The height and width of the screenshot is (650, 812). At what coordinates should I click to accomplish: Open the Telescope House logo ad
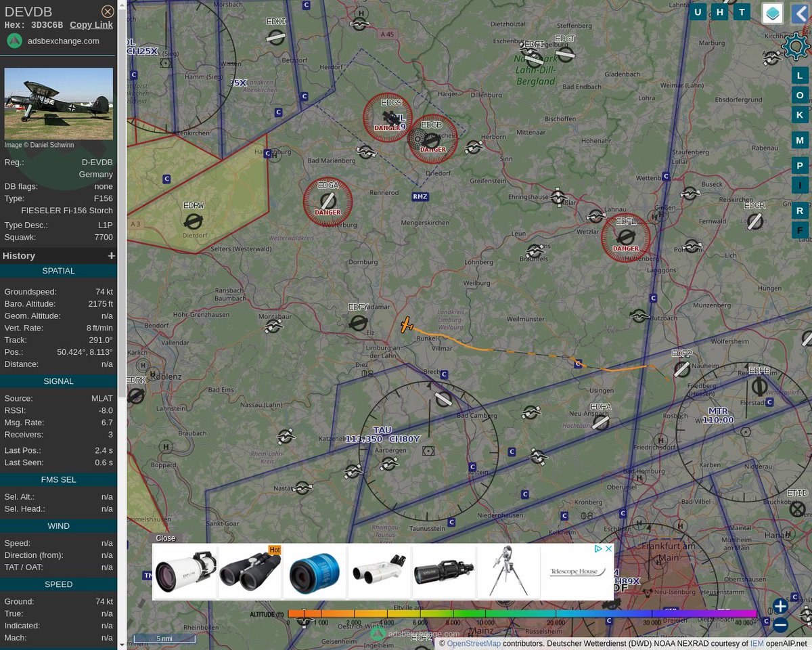tap(577, 572)
